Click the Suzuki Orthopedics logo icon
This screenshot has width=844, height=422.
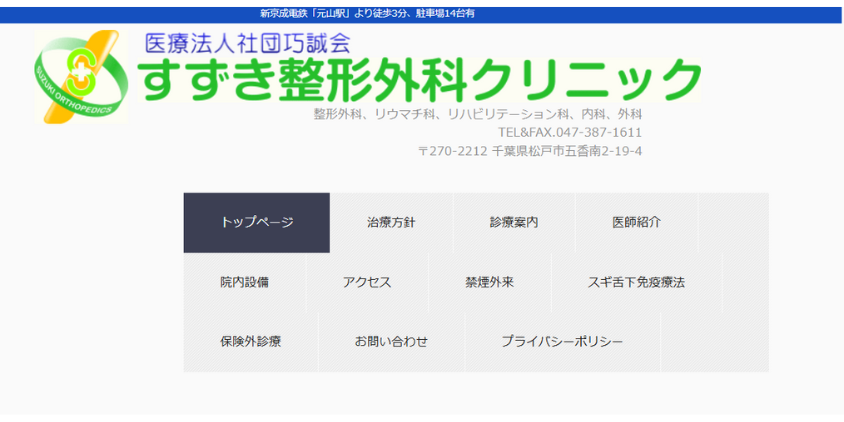(x=81, y=76)
